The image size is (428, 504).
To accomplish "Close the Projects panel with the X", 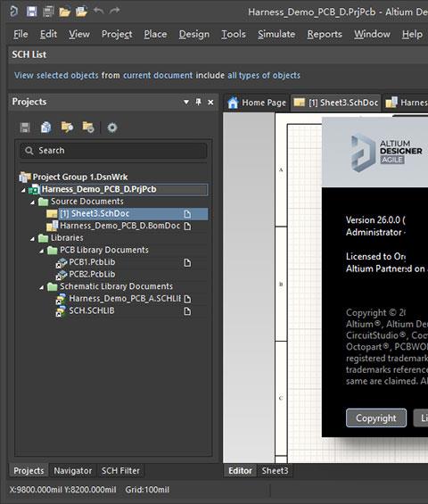I will [210, 103].
